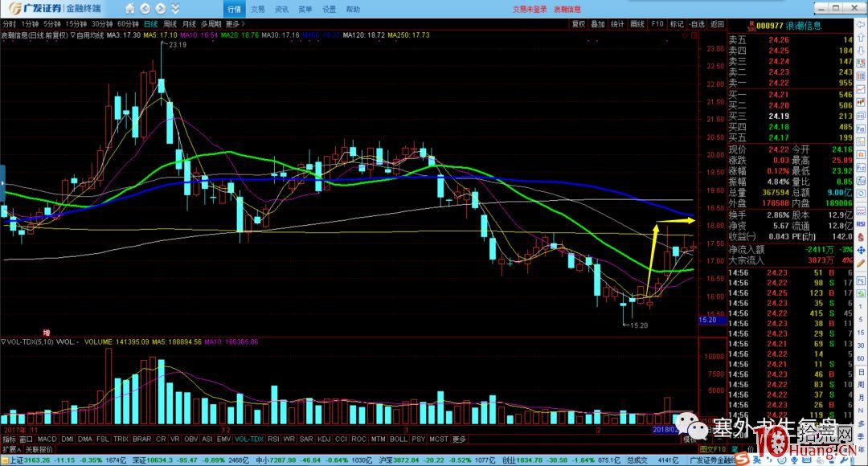
Task: Click the 窗口 tab at bottom
Action: [x=27, y=439]
